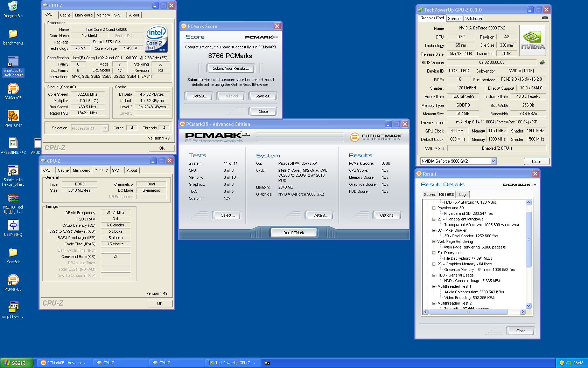588x368 pixels.
Task: Click Options... under Results
Action: pos(388,215)
